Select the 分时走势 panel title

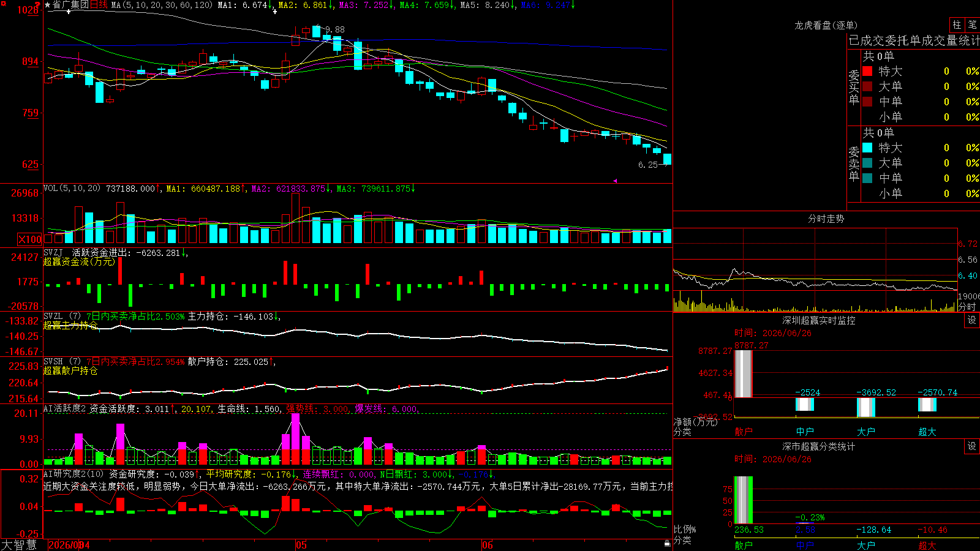click(826, 219)
